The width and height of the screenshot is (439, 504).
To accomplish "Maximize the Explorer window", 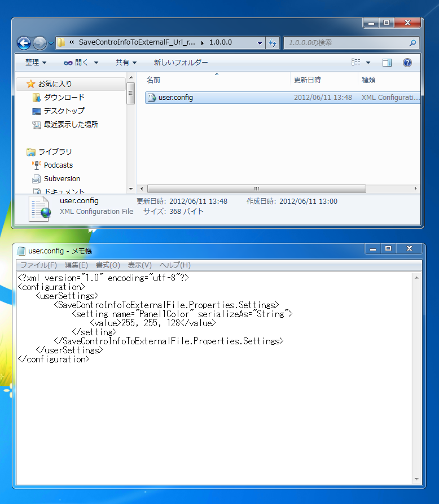I will pos(387,23).
